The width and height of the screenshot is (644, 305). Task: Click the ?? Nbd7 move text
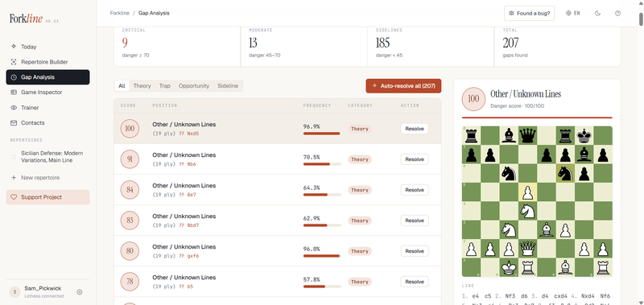[190, 225]
